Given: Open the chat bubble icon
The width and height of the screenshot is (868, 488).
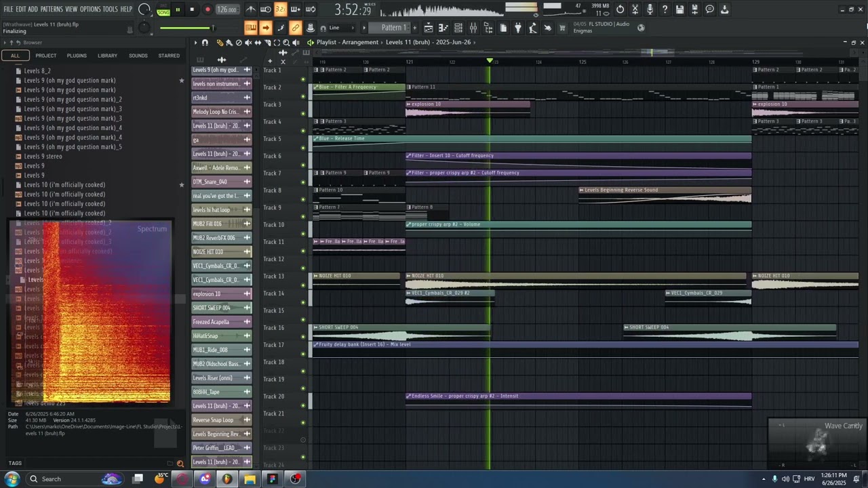Looking at the screenshot, I should (x=709, y=9).
